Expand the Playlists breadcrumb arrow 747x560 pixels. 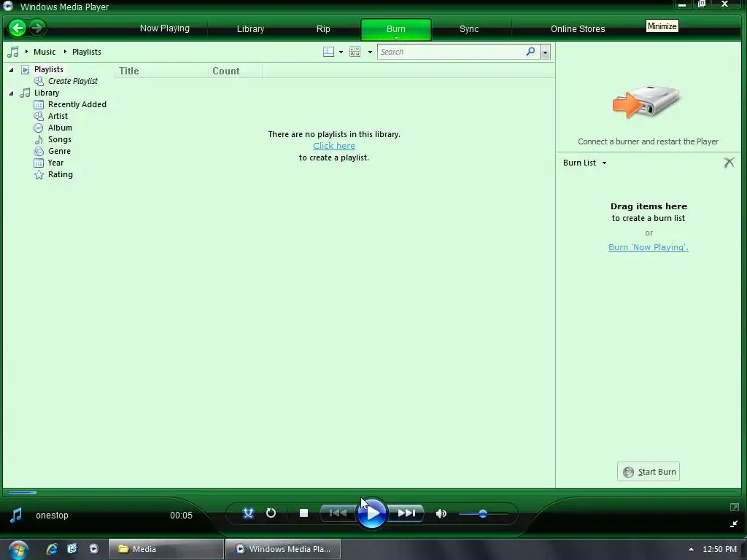[x=65, y=52]
